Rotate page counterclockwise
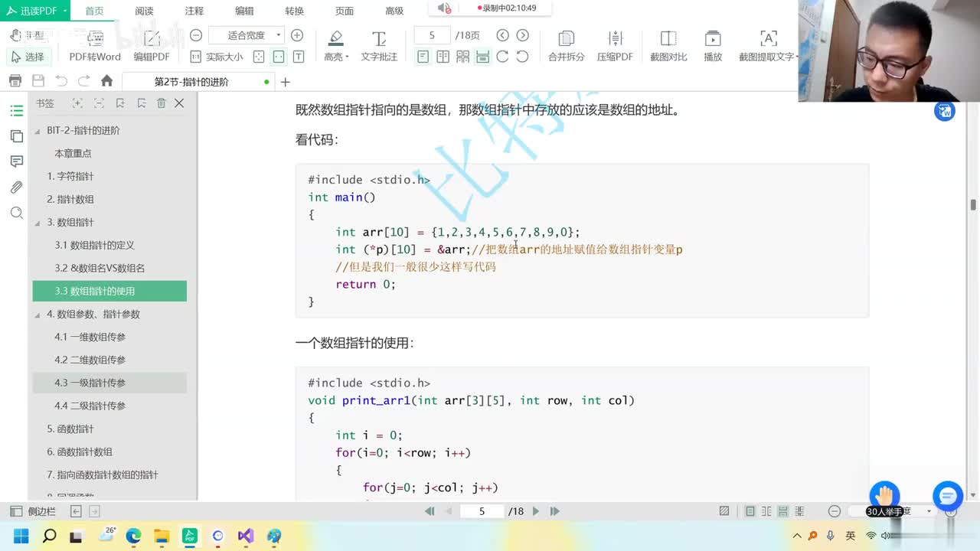 (522, 57)
